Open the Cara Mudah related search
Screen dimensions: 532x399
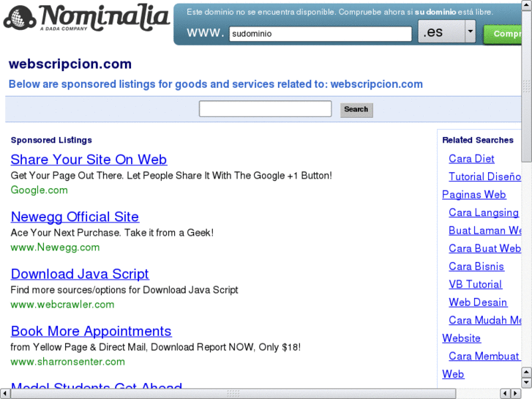(x=485, y=320)
